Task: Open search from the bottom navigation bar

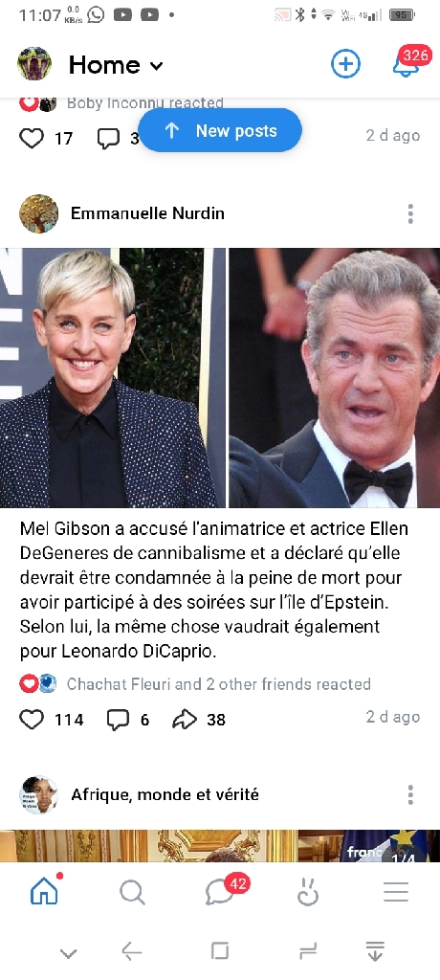Action: [132, 893]
